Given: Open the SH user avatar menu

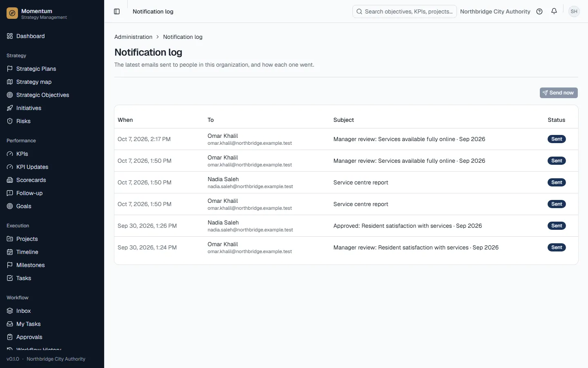Looking at the screenshot, I should coord(574,11).
